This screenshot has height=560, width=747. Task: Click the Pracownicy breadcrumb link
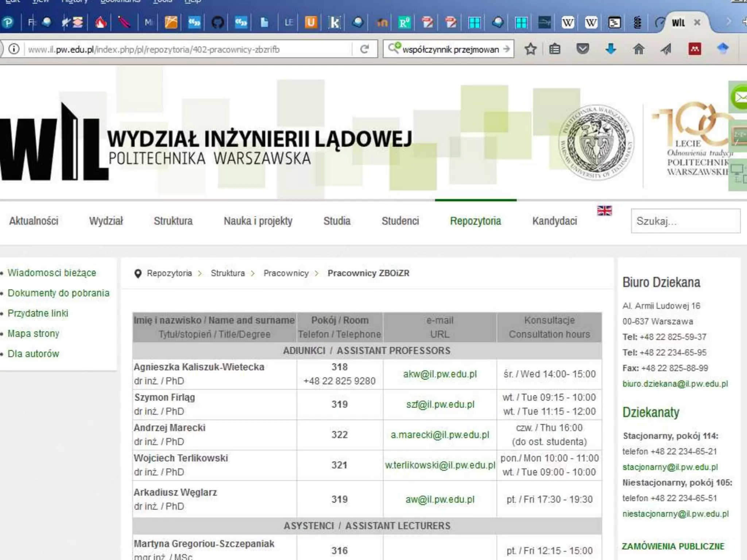[286, 273]
